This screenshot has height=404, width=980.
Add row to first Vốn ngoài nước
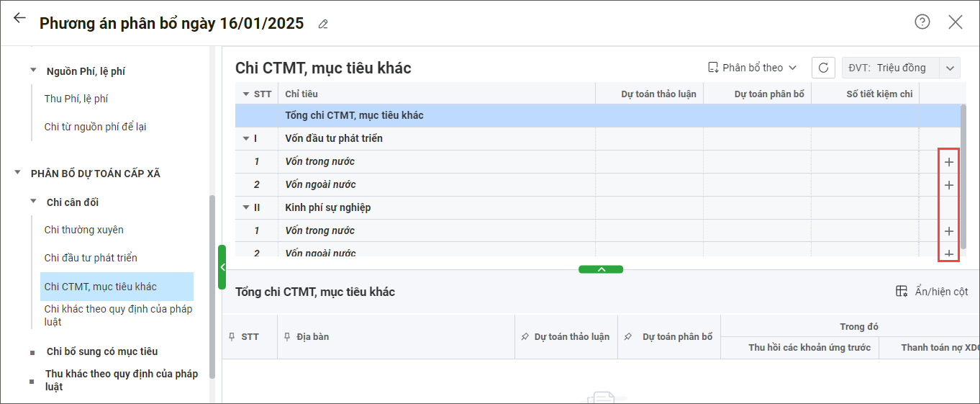(x=949, y=185)
